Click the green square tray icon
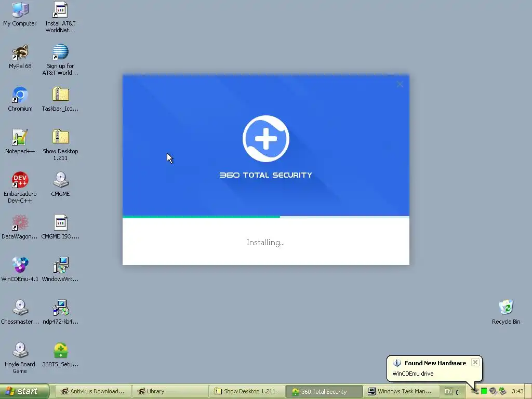Viewport: 532px width, 399px height. coord(484,392)
